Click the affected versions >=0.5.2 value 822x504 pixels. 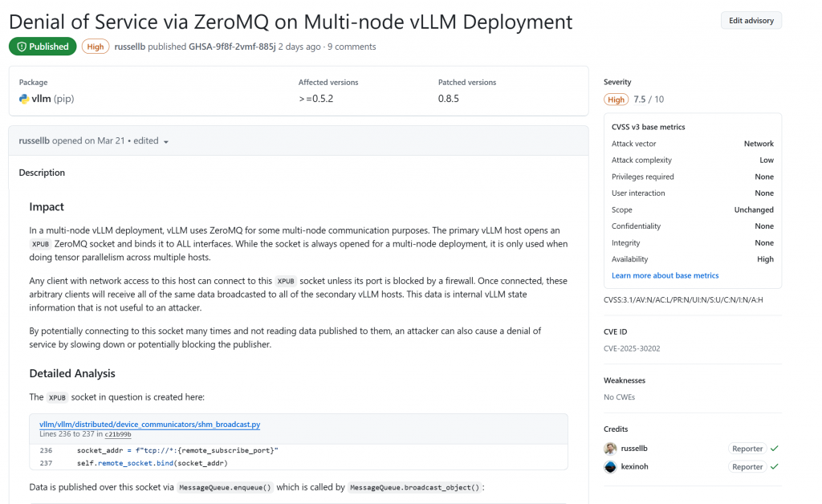point(316,99)
